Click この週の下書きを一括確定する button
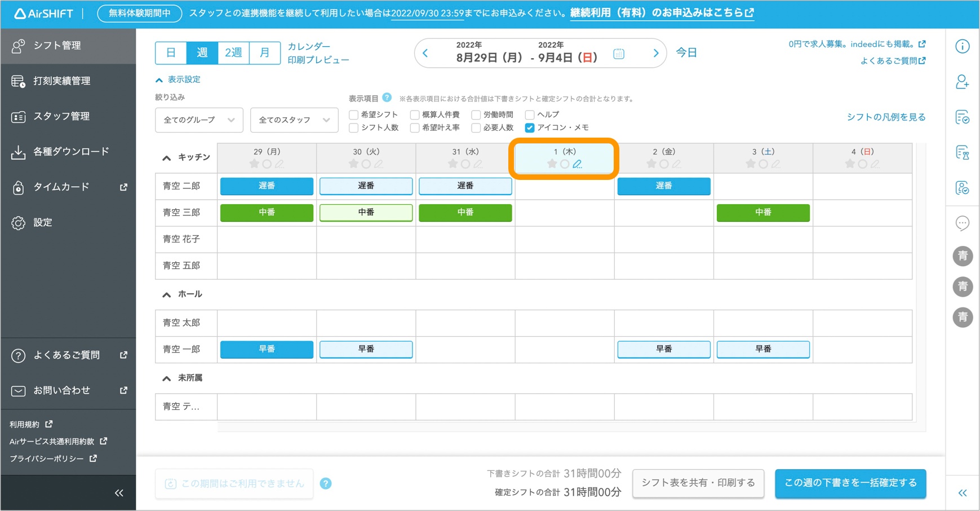 pos(850,483)
